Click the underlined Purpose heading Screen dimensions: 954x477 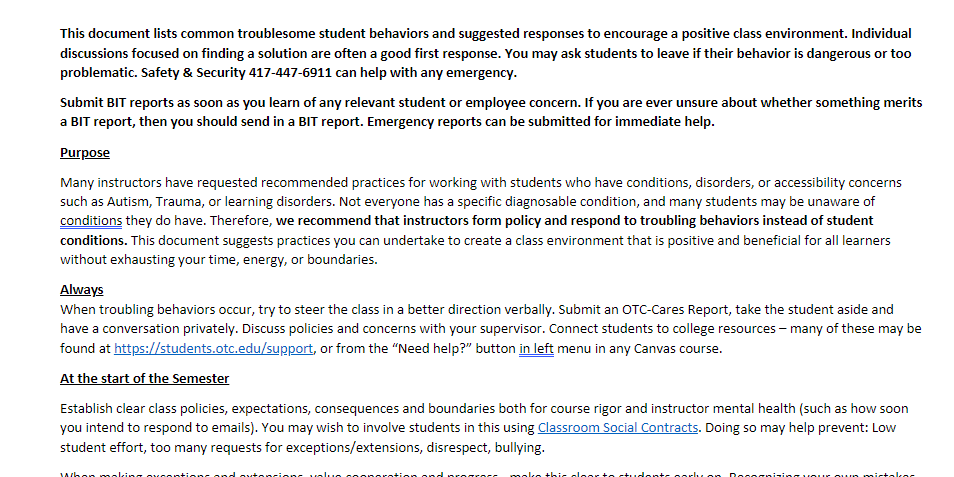[x=85, y=153]
